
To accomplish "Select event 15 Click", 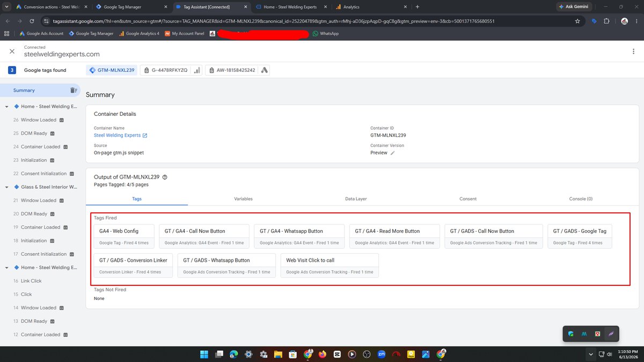I will point(23,294).
